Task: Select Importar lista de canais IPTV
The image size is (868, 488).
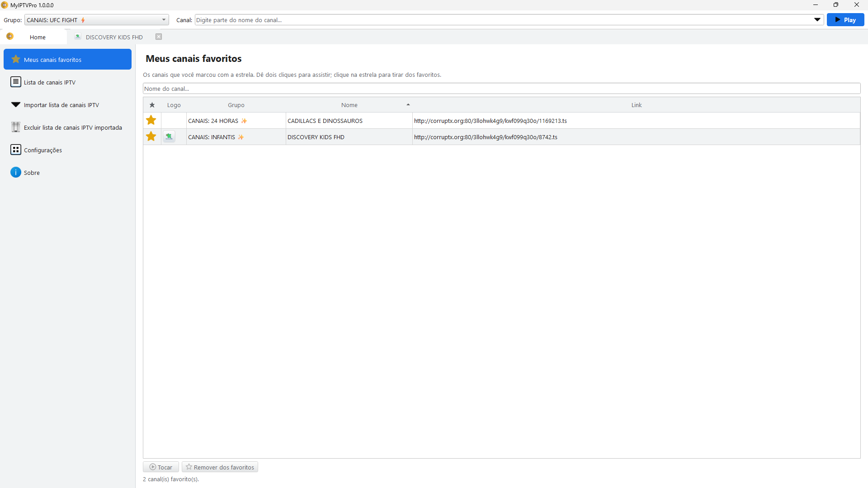Action: 67,104
